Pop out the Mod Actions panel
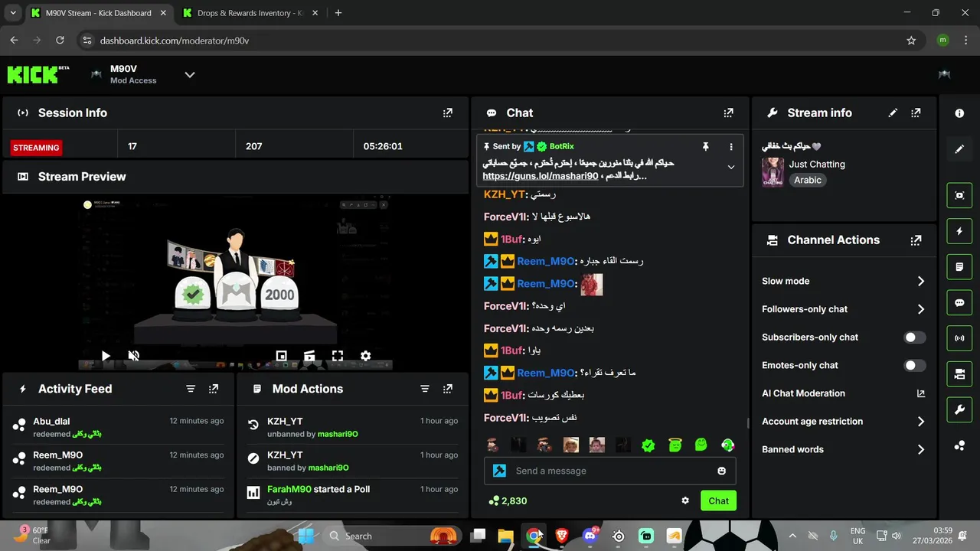The width and height of the screenshot is (980, 551). click(448, 389)
